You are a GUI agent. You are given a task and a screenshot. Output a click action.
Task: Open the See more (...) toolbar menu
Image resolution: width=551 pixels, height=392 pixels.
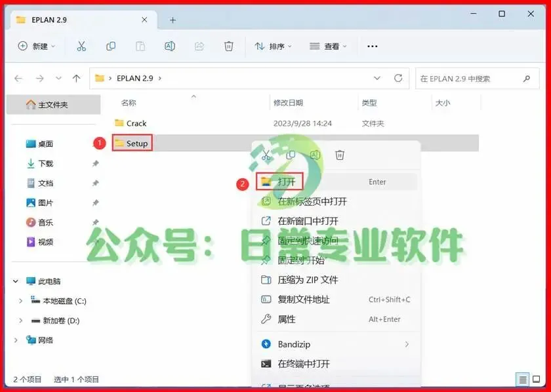pyautogui.click(x=372, y=46)
